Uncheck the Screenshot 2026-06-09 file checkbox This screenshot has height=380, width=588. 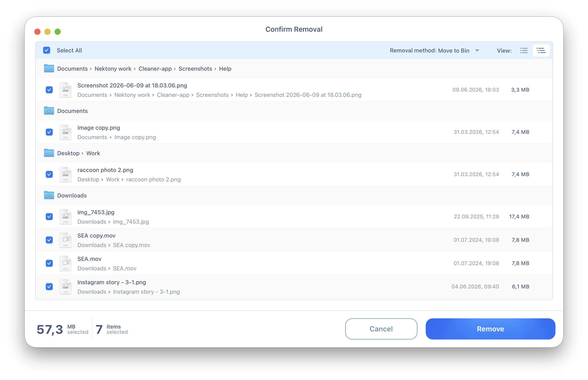pos(49,90)
